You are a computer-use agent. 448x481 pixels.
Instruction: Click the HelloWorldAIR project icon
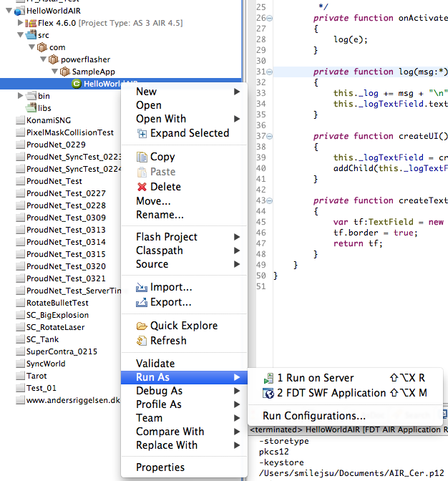[x=19, y=11]
